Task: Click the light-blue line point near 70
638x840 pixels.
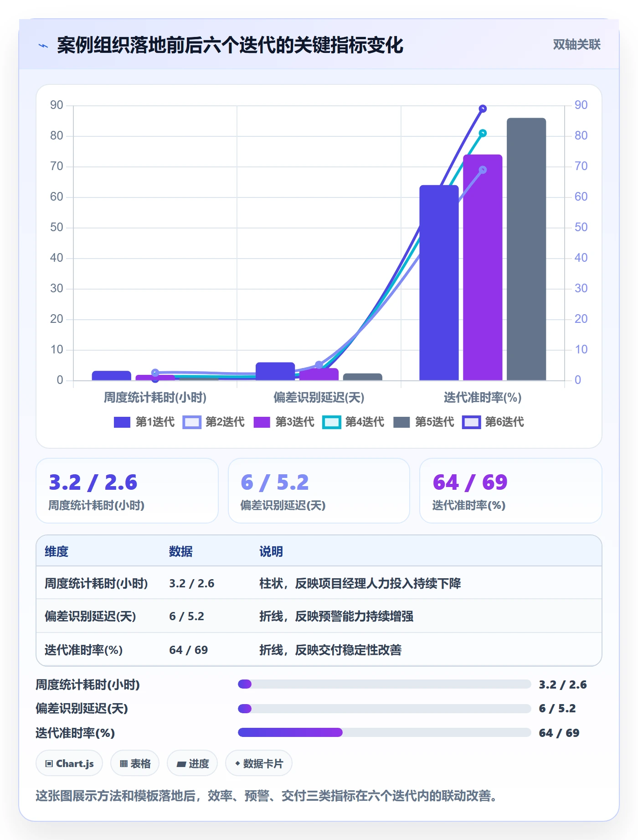Action: (483, 170)
